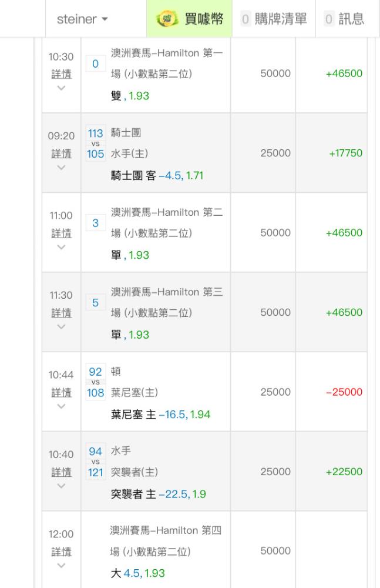The width and height of the screenshot is (380, 588).
Task: Expand chevron under the 09:20 詳情
Action: point(61,168)
